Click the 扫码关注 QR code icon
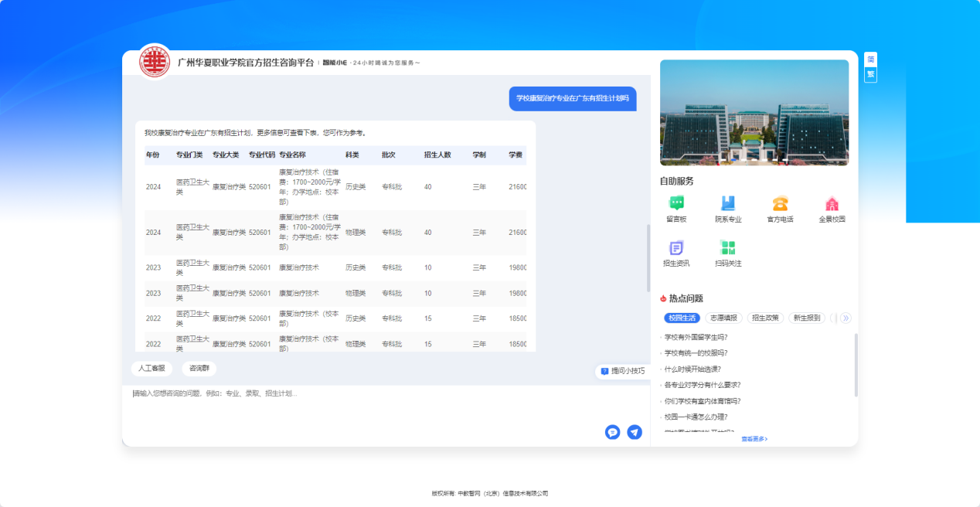This screenshot has width=980, height=507. pyautogui.click(x=728, y=247)
